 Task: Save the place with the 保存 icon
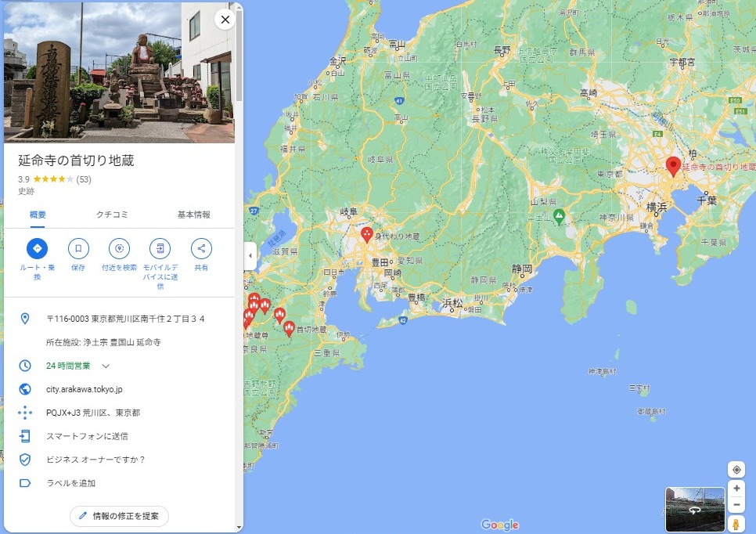[78, 249]
